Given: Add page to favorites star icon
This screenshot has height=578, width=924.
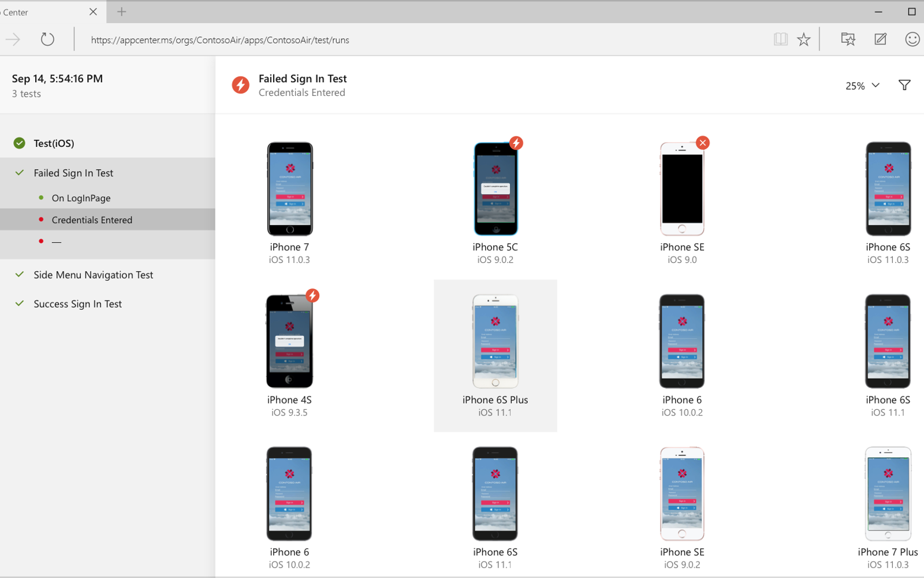Looking at the screenshot, I should [803, 39].
